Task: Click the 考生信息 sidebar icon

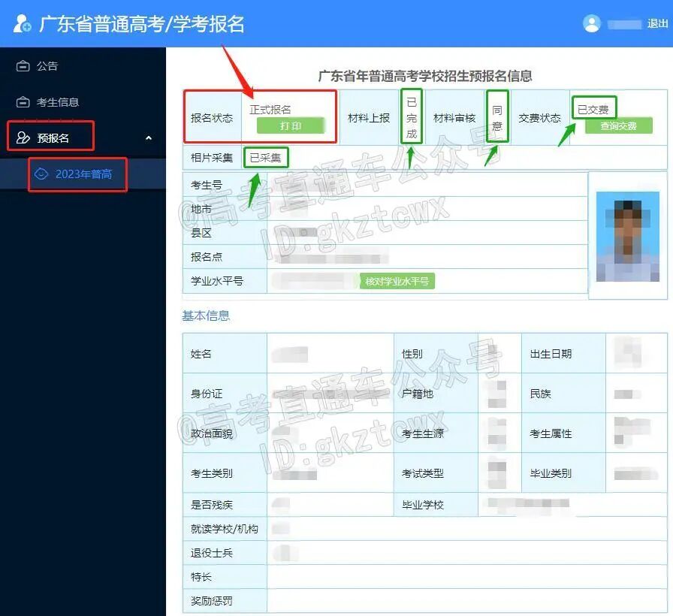Action: pos(22,101)
